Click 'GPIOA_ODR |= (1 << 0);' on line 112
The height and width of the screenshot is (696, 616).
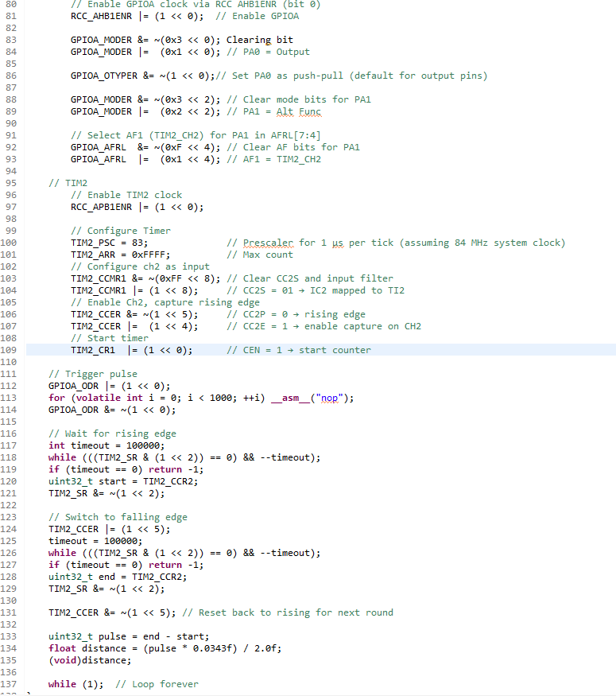[109, 386]
